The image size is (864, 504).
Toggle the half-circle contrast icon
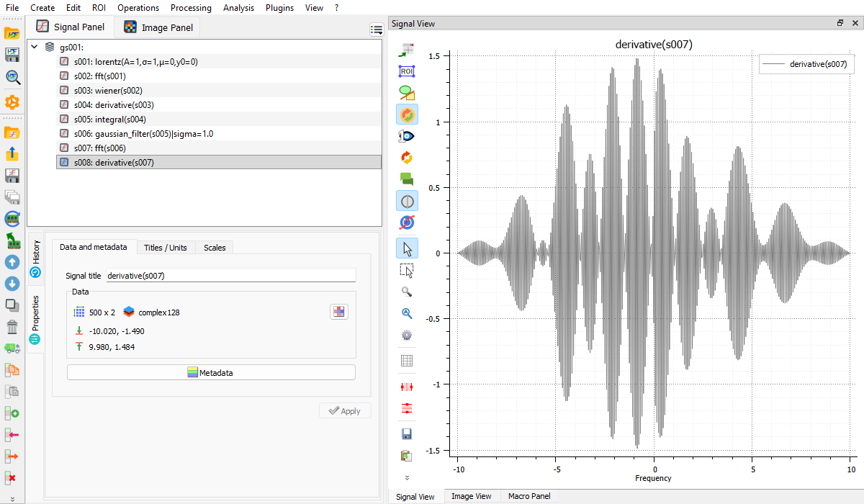click(x=407, y=200)
